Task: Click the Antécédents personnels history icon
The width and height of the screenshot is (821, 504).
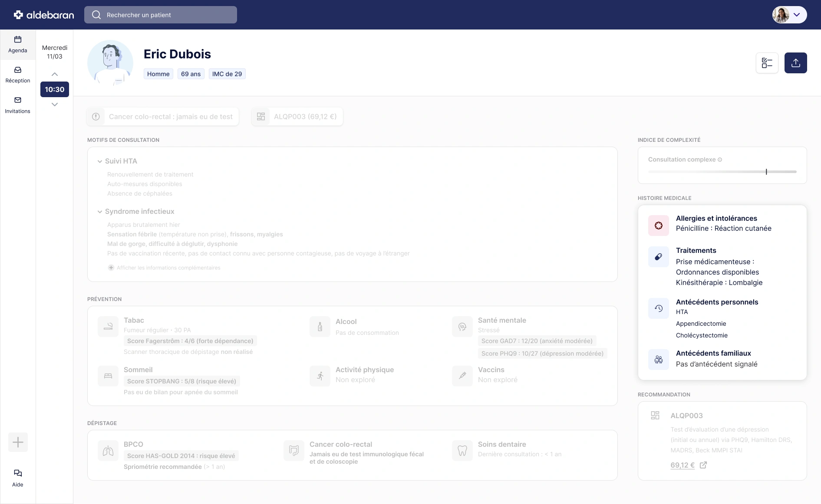Action: pos(659,308)
